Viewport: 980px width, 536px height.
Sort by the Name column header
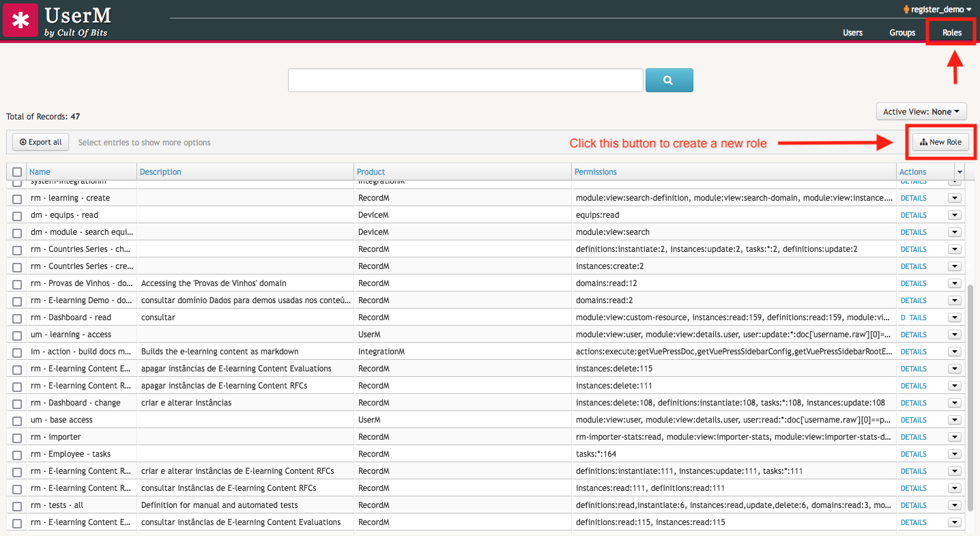pos(40,172)
